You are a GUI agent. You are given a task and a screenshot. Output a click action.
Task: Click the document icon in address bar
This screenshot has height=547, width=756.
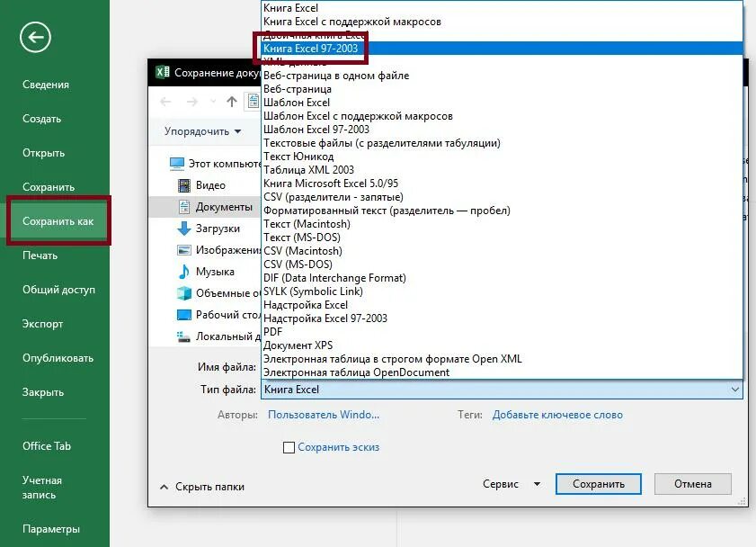(x=253, y=102)
